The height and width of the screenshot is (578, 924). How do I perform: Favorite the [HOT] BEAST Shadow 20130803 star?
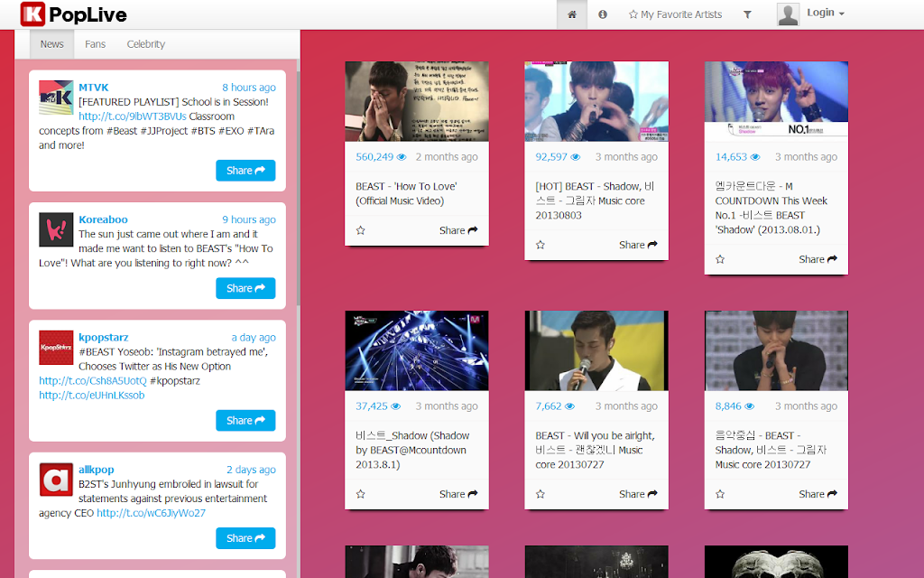click(x=541, y=245)
